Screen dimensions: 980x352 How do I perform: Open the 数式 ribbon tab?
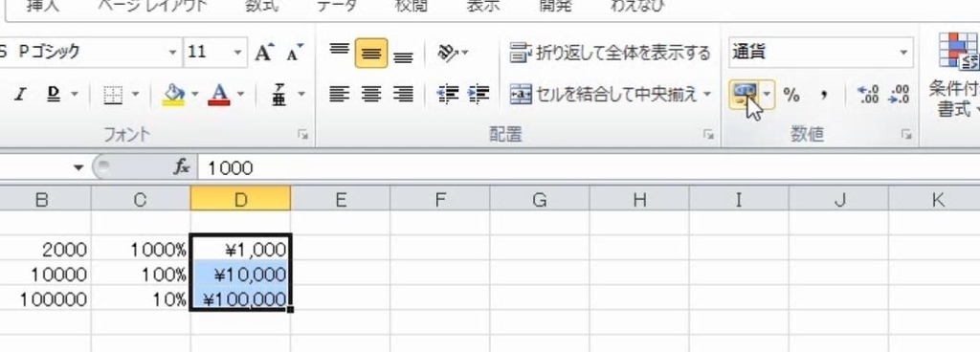pyautogui.click(x=261, y=7)
